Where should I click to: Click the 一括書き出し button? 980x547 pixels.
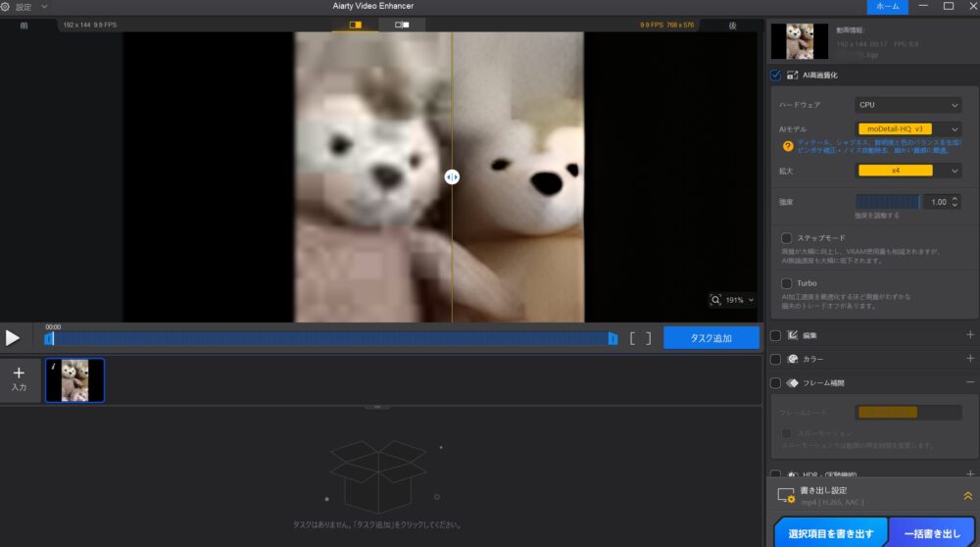click(x=934, y=532)
